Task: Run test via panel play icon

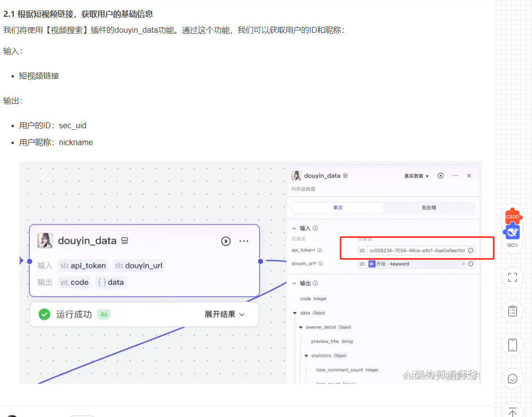Action: click(x=441, y=175)
